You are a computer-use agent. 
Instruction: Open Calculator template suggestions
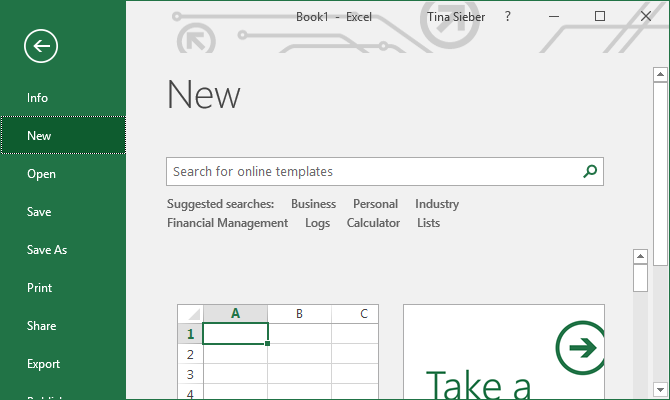click(373, 223)
